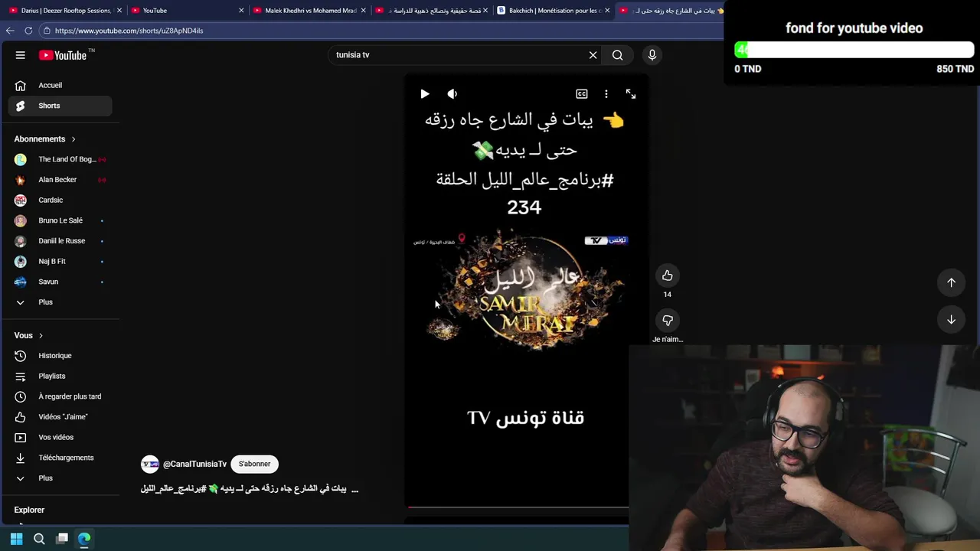Go to next short with down arrow

click(x=951, y=319)
